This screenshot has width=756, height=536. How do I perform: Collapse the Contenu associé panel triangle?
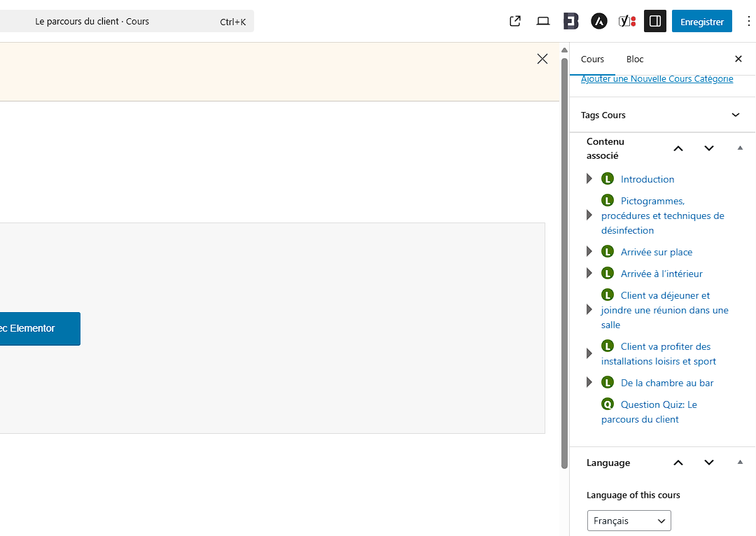(x=740, y=148)
